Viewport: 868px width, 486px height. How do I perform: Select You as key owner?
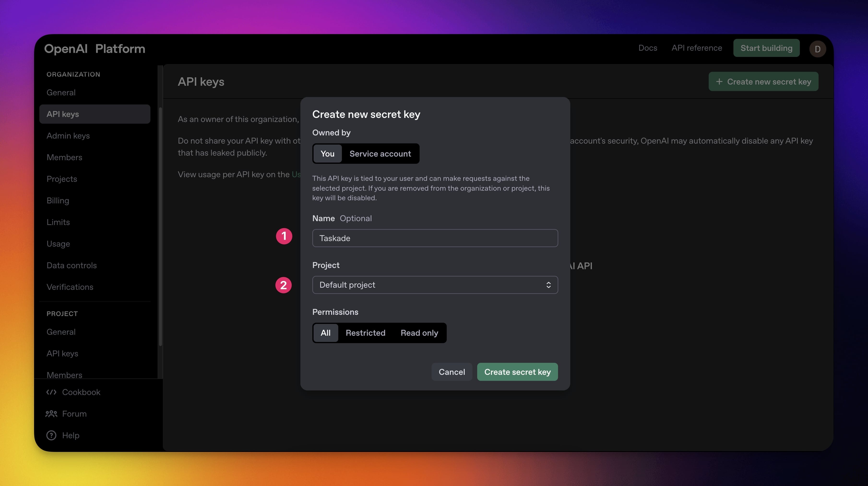pyautogui.click(x=327, y=153)
